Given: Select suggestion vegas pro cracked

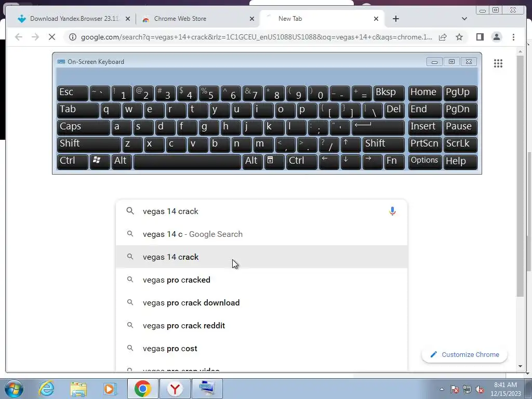Looking at the screenshot, I should point(261,280).
